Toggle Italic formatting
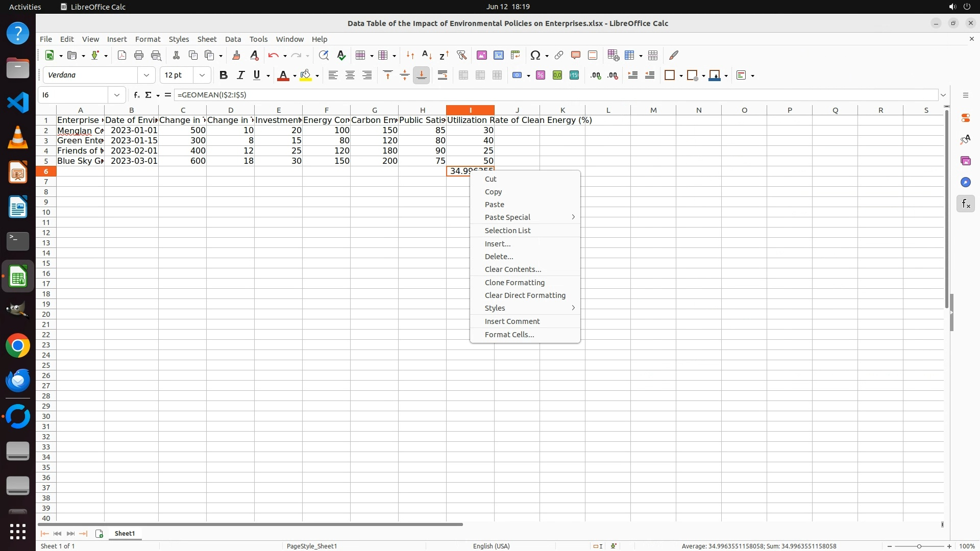The height and width of the screenshot is (551, 980). click(x=240, y=76)
